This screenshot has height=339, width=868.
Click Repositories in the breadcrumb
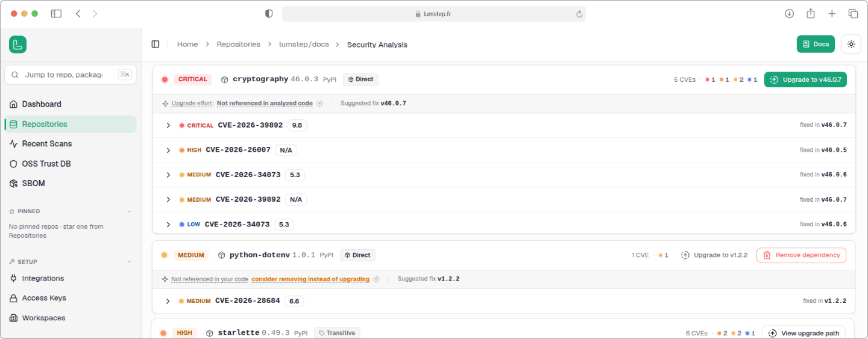239,45
